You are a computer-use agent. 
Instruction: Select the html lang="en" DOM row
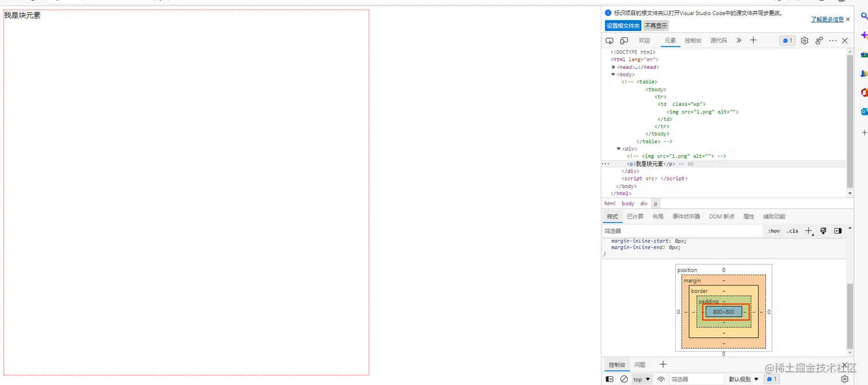pos(634,60)
